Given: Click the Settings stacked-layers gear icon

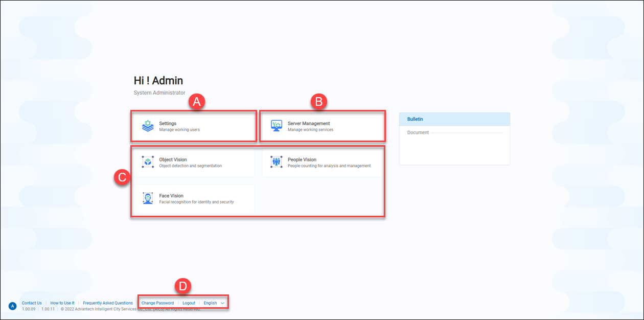Looking at the screenshot, I should 148,126.
